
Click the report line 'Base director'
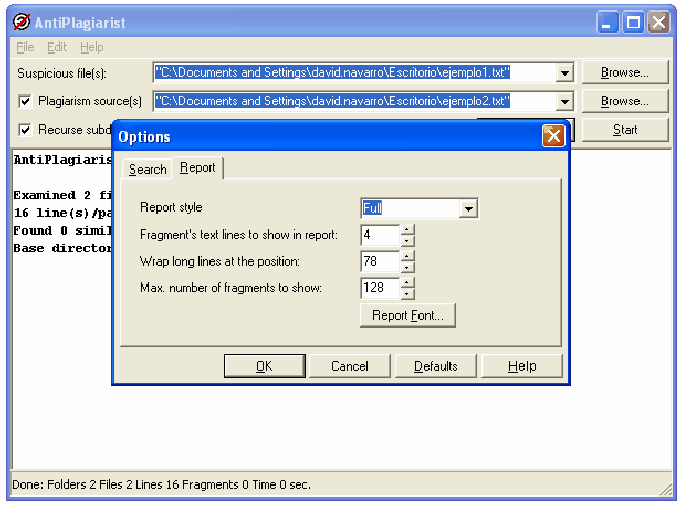click(62, 248)
